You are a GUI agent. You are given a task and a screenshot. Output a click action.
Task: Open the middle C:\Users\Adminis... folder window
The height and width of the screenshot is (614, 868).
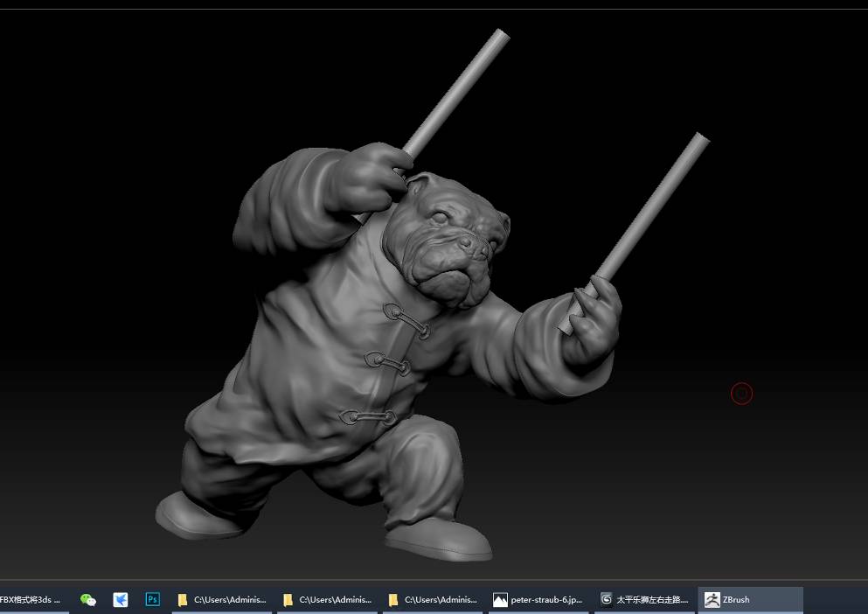point(327,600)
